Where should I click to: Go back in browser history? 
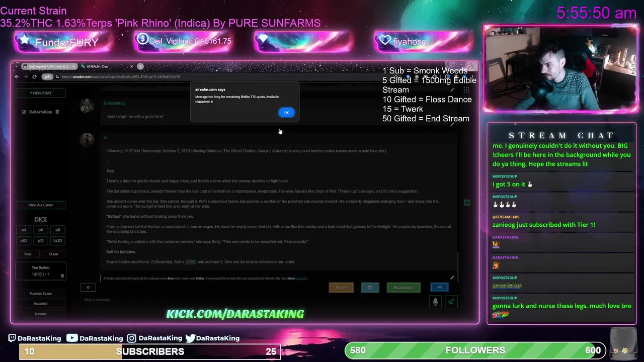tap(17, 77)
